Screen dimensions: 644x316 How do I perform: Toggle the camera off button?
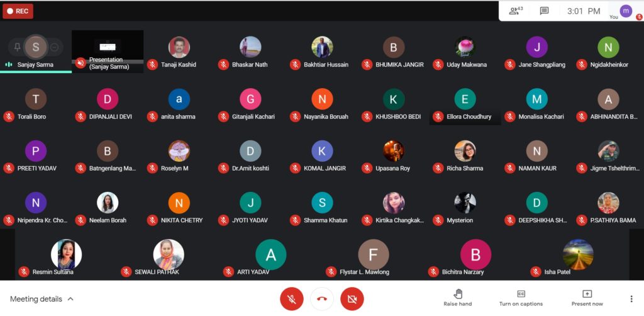tap(352, 299)
